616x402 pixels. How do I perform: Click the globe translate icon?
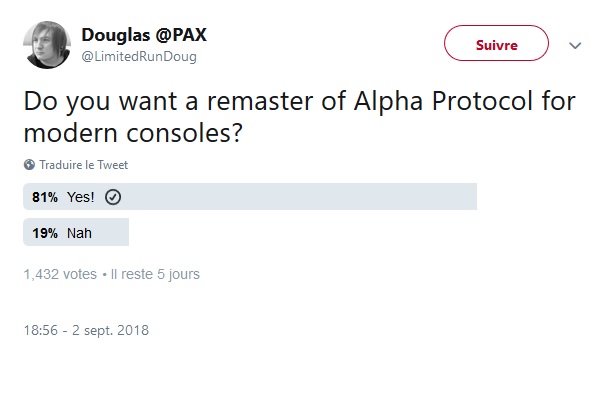29,165
